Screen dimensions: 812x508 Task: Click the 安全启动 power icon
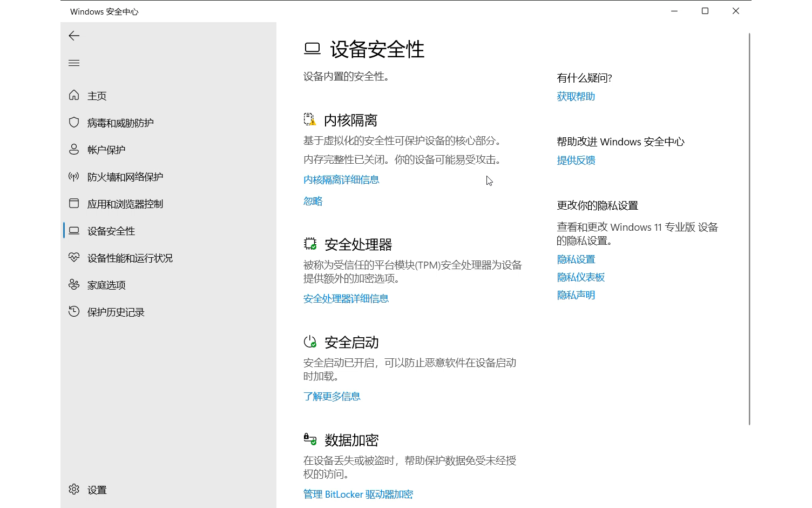[x=310, y=342]
